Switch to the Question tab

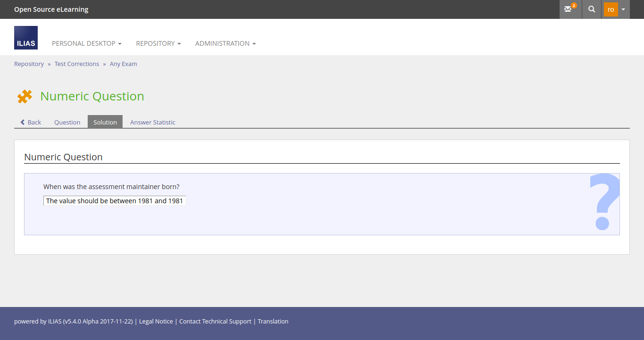tap(67, 122)
